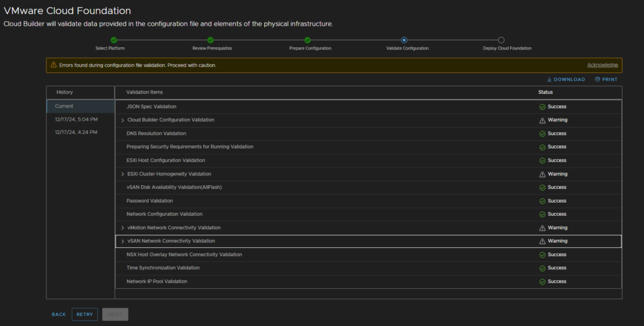Image resolution: width=644 pixels, height=326 pixels.
Task: Select the JSON Spec Validation row text
Action: pyautogui.click(x=151, y=106)
